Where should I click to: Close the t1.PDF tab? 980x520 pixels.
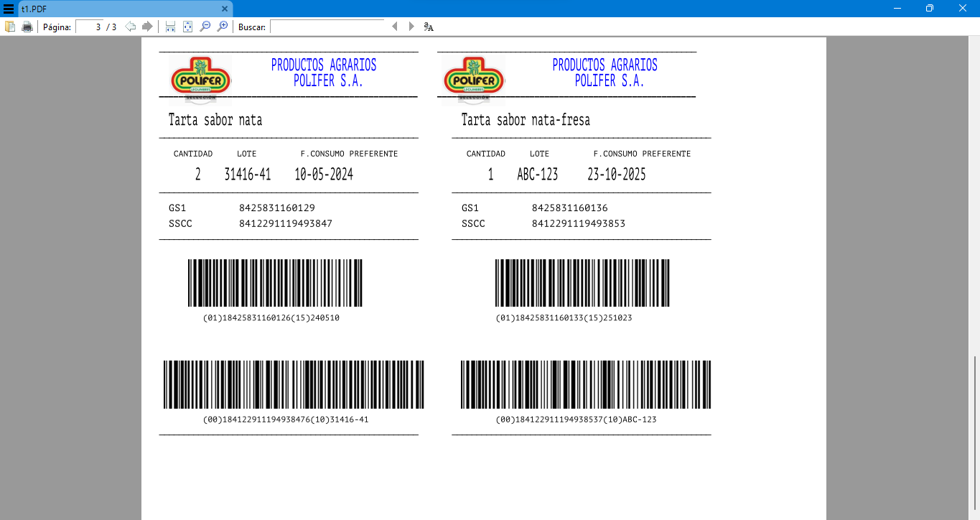(225, 9)
